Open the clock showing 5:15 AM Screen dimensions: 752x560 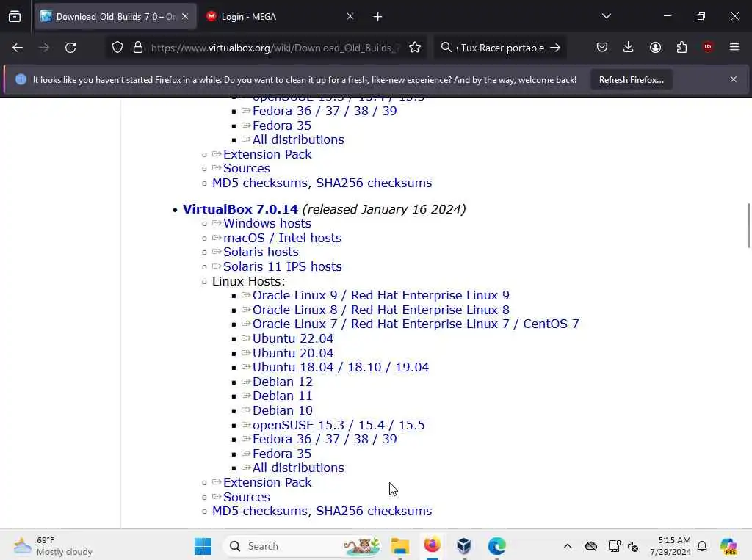670,546
